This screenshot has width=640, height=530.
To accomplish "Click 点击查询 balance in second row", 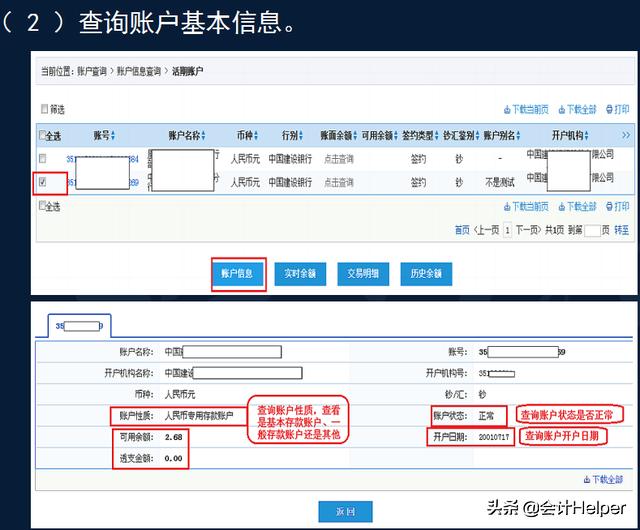I will point(338,182).
